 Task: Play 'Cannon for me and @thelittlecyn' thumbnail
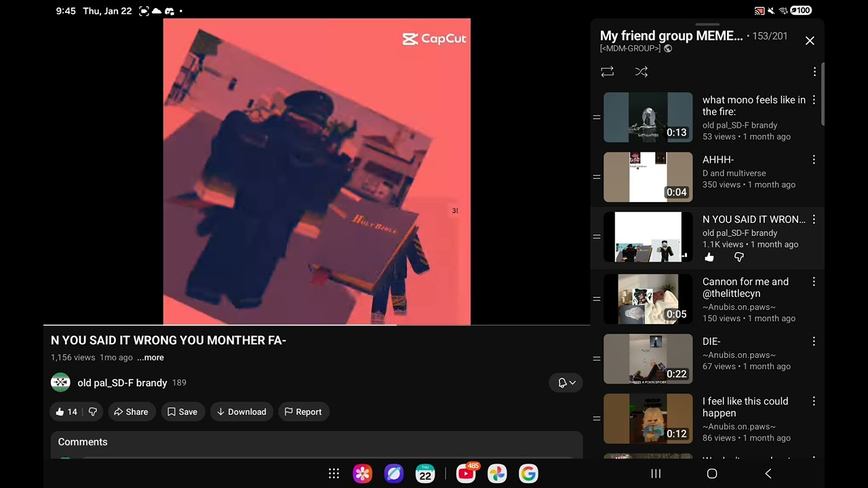tap(648, 299)
